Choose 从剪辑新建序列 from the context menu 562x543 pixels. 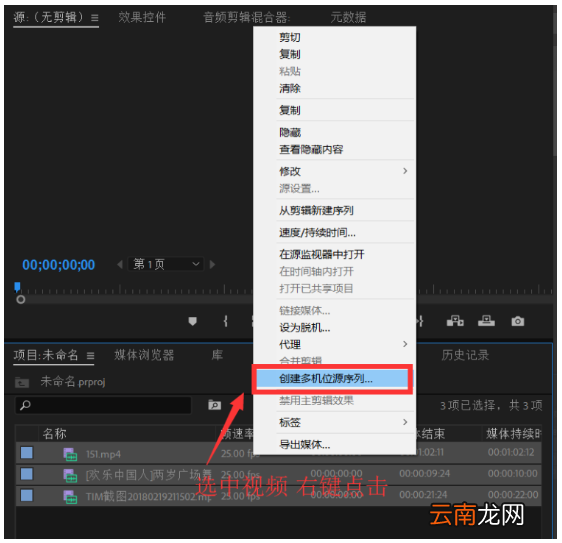click(x=316, y=210)
